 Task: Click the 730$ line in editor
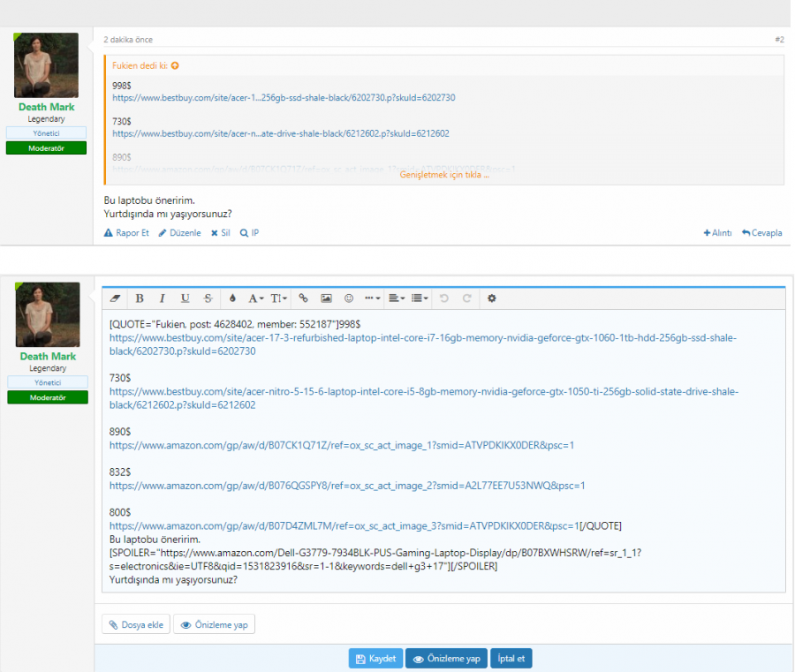coord(120,378)
